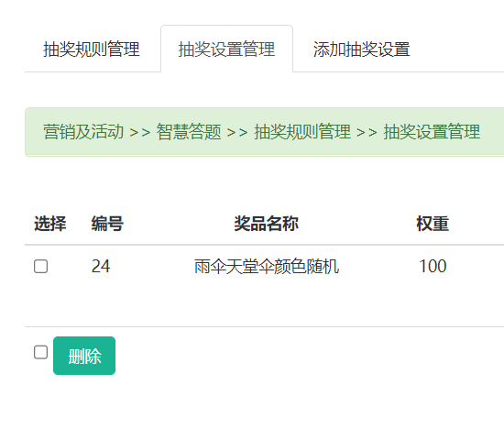504x440 pixels.
Task: Open the 添加抽奖设置 tab
Action: click(x=362, y=49)
